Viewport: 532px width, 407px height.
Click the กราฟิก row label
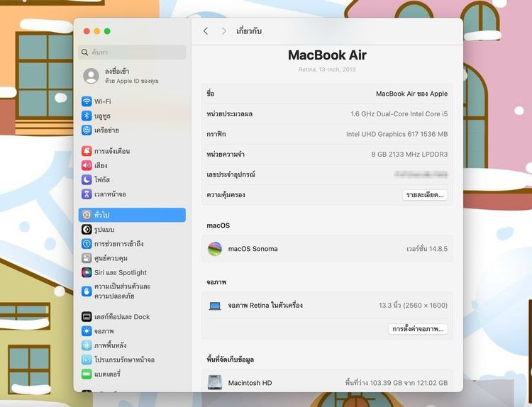(x=216, y=134)
